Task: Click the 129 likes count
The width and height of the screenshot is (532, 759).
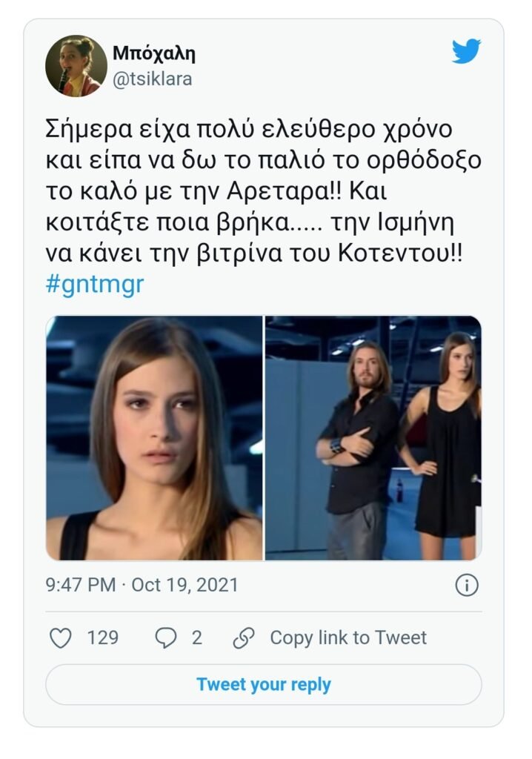Action: [102, 637]
